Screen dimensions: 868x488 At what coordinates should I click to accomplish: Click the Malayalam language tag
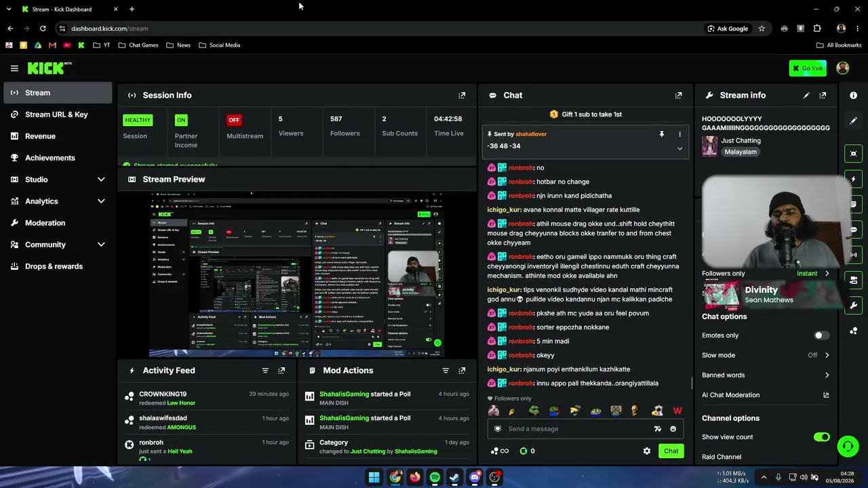click(x=740, y=152)
